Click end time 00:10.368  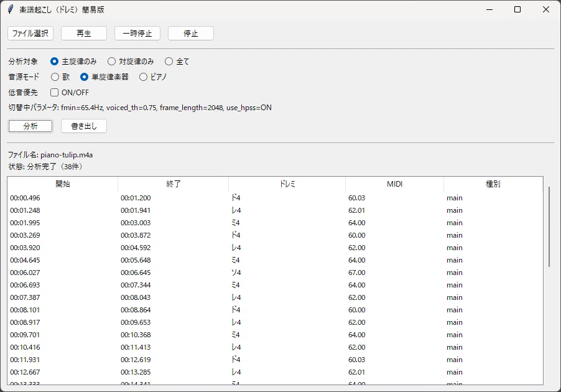point(136,335)
